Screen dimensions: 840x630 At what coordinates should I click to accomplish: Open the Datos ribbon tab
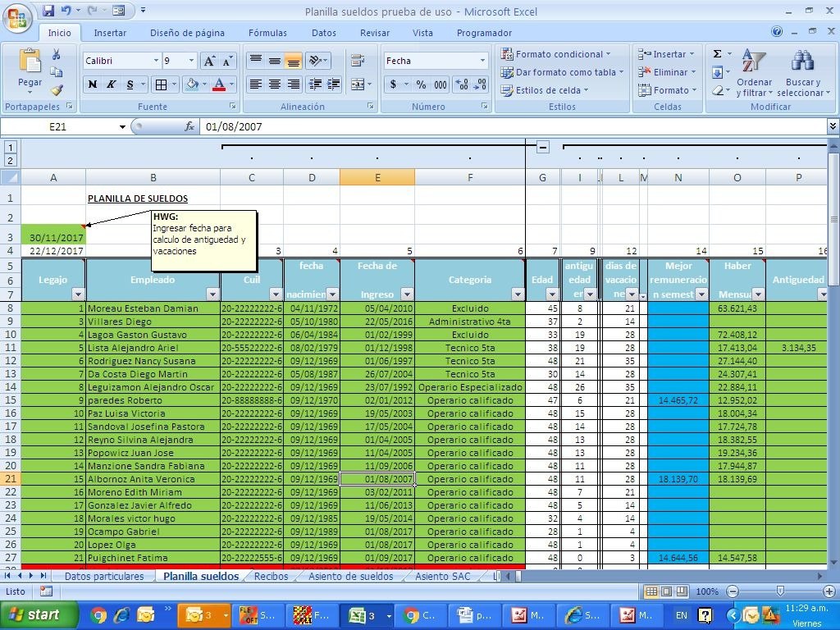click(x=323, y=33)
